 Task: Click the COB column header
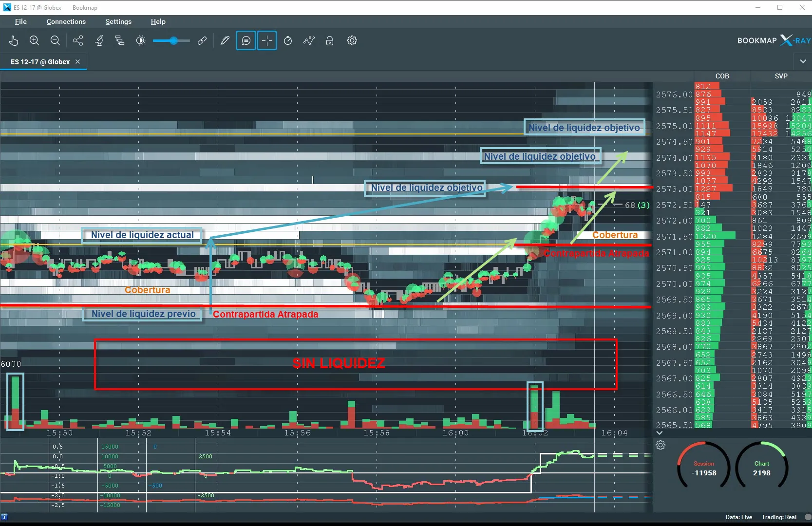(x=722, y=76)
